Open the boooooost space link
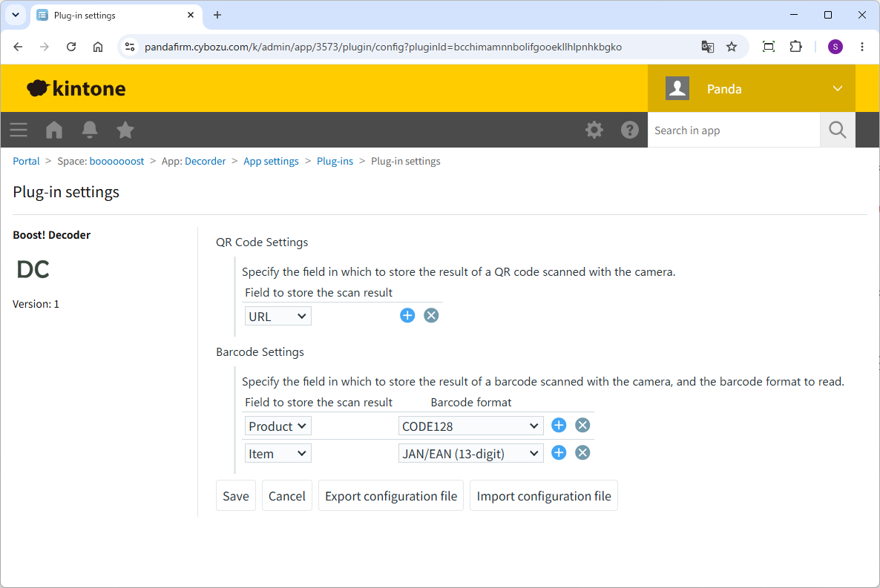 pos(116,161)
